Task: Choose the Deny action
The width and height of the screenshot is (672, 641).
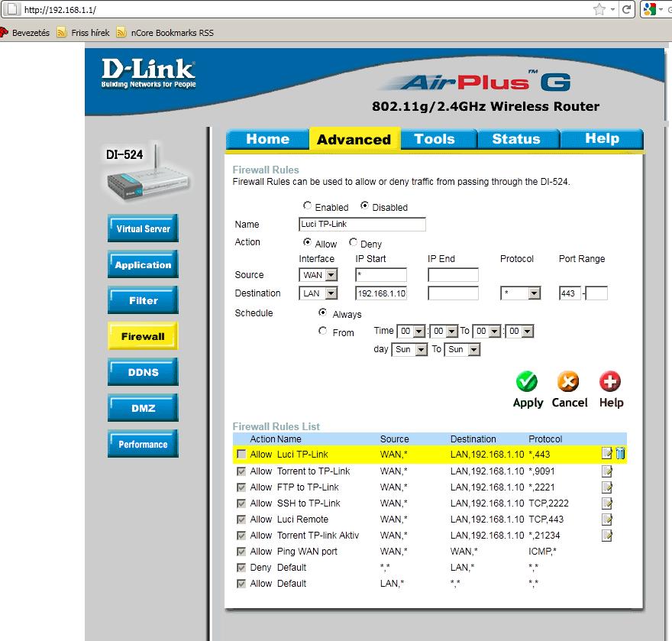Action: [353, 242]
